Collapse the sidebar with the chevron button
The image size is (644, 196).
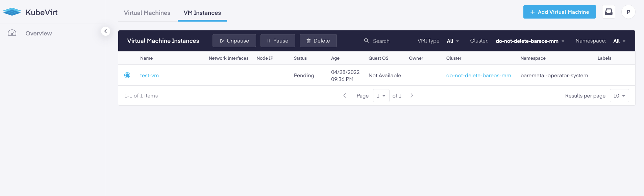pyautogui.click(x=105, y=31)
